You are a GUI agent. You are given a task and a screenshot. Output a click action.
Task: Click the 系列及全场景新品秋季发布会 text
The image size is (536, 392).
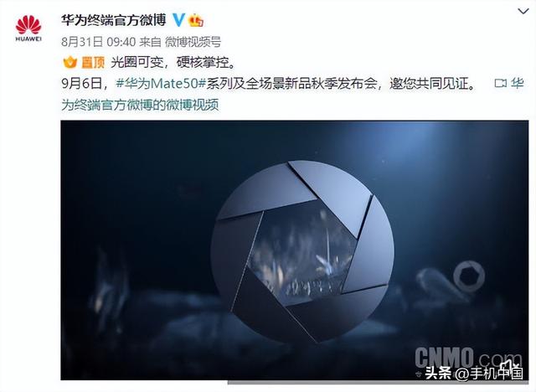pos(291,83)
